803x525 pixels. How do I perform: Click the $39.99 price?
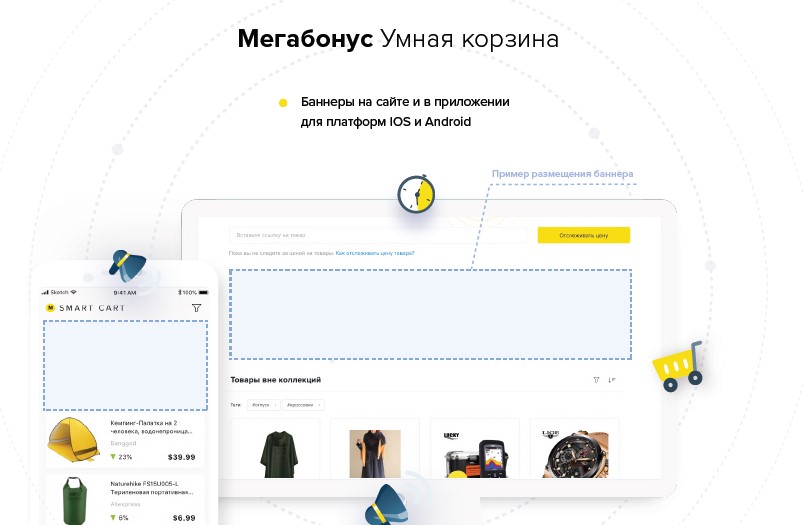pyautogui.click(x=181, y=457)
